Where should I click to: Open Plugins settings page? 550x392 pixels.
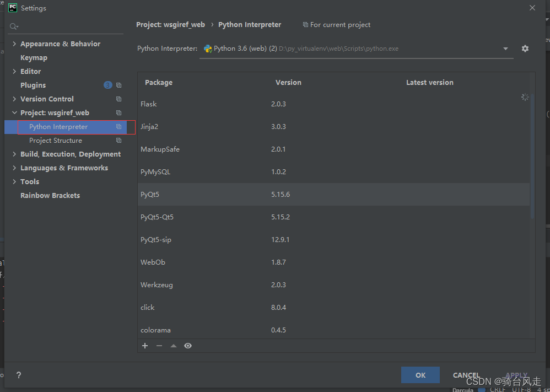(33, 85)
